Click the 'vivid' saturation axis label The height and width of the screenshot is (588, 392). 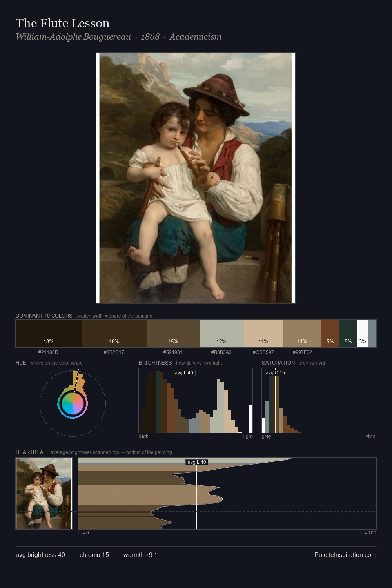370,436
